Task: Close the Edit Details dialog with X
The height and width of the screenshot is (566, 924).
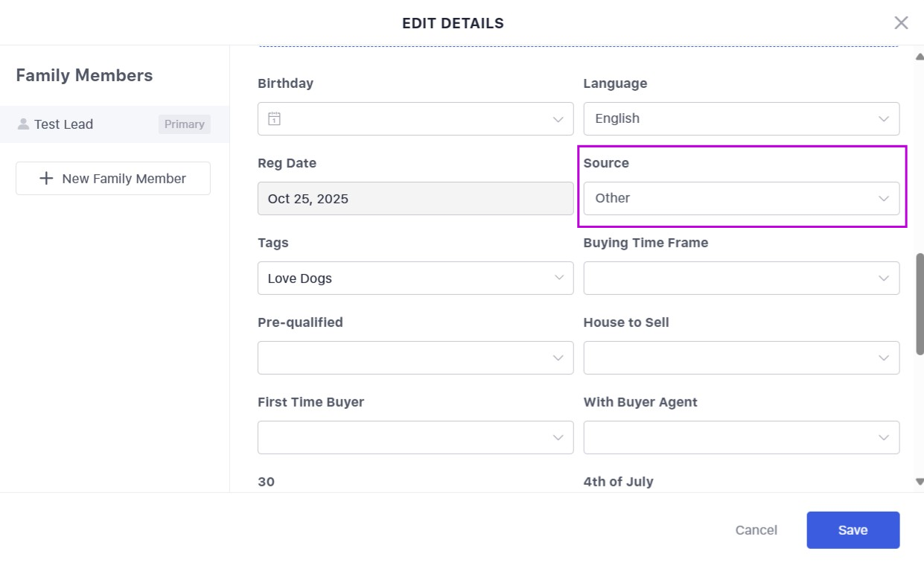Action: 901,23
